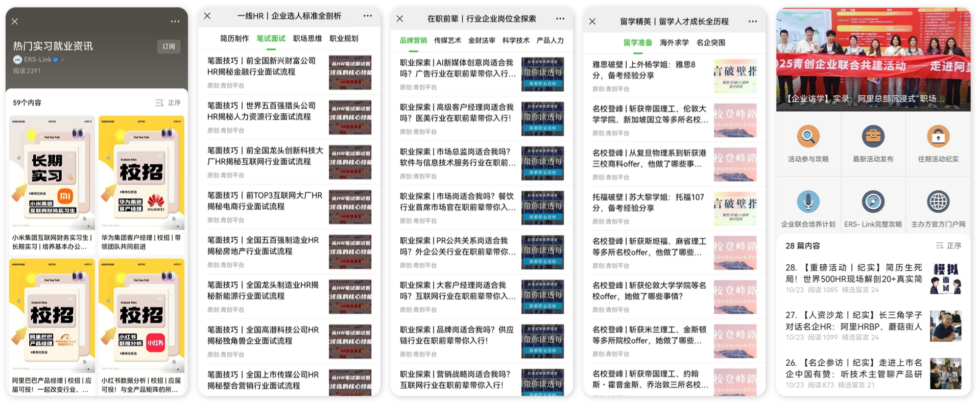Open the 小米集团互联网财务实习生 card
Screen dimensions: 980x404
pos(52,184)
